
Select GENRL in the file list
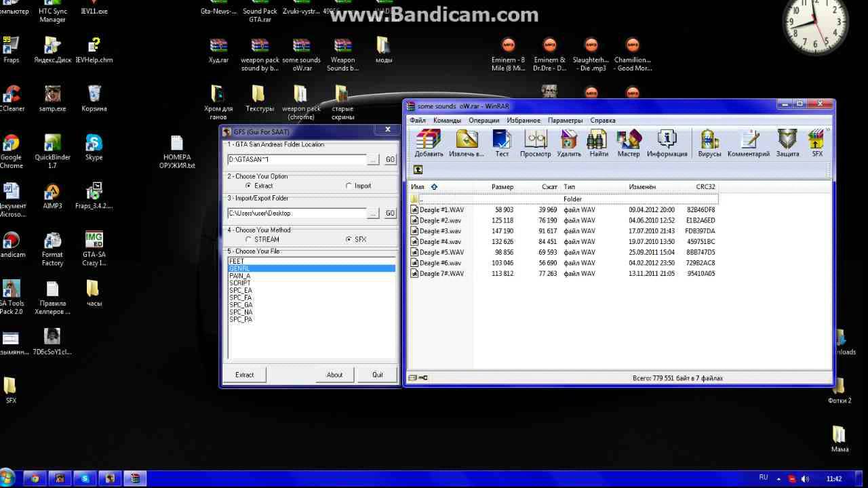pos(311,268)
